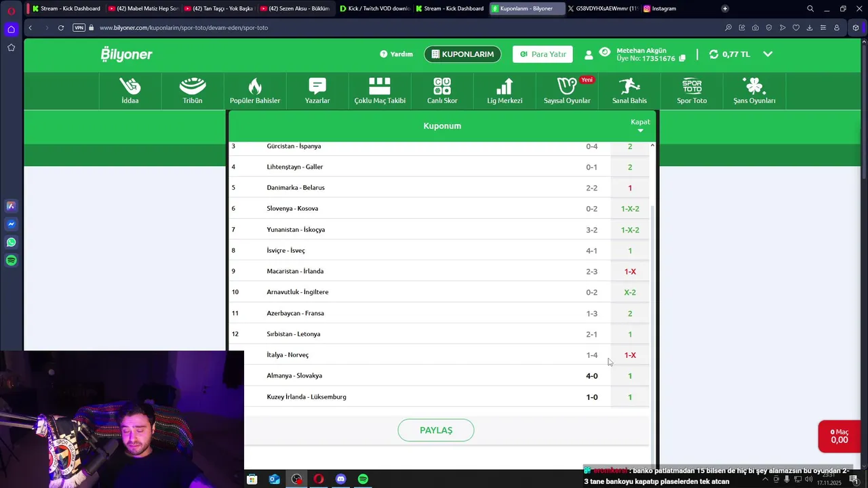The image size is (868, 488).
Task: Click 1-X-2 prediction for Slovenya - Kosova
Action: point(630,209)
